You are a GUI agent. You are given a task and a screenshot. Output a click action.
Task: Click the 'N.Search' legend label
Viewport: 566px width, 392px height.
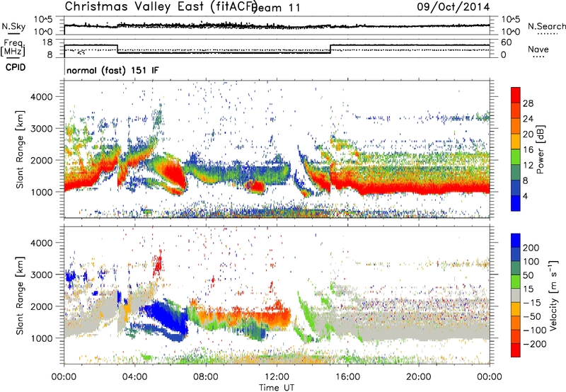tap(547, 26)
